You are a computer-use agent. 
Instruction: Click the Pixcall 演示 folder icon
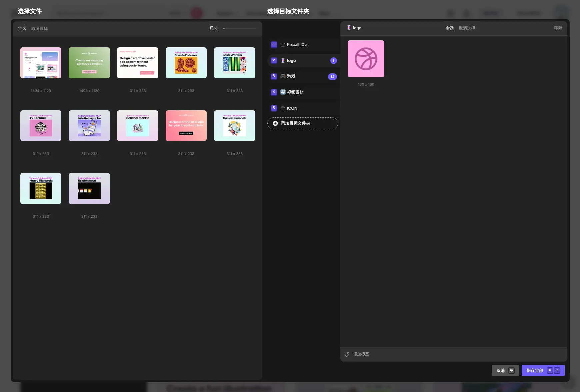283,45
